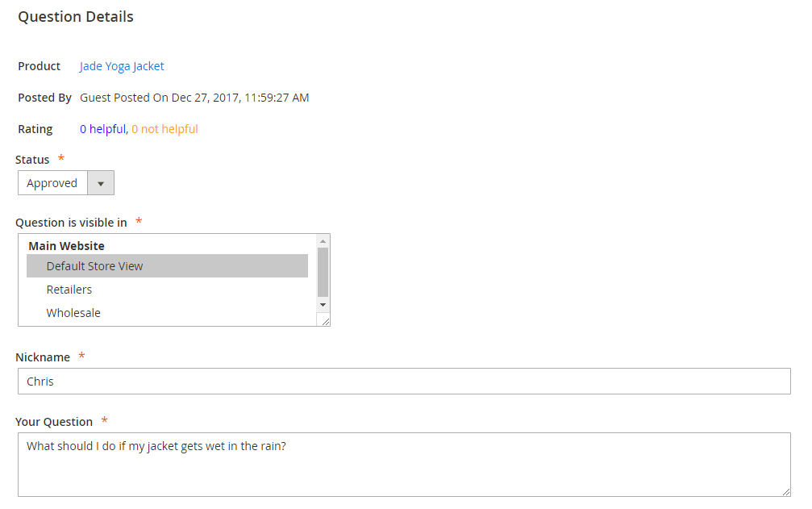
Task: Click store view list scroll-down arrow
Action: coord(323,305)
